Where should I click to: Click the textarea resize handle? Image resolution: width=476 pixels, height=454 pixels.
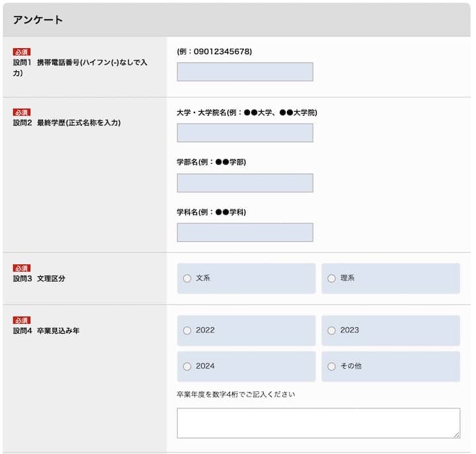pyautogui.click(x=456, y=434)
